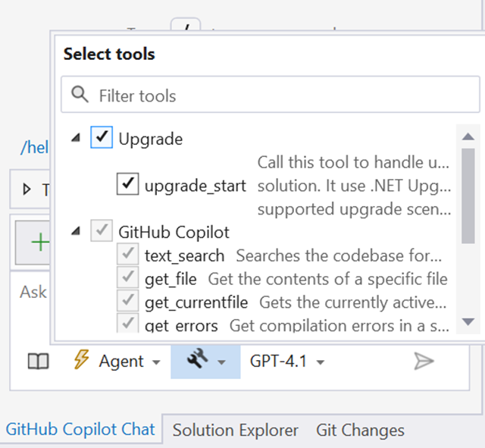Click the 'Gets the currently active...' description
Screen dimensions: 485x448
(x=352, y=302)
